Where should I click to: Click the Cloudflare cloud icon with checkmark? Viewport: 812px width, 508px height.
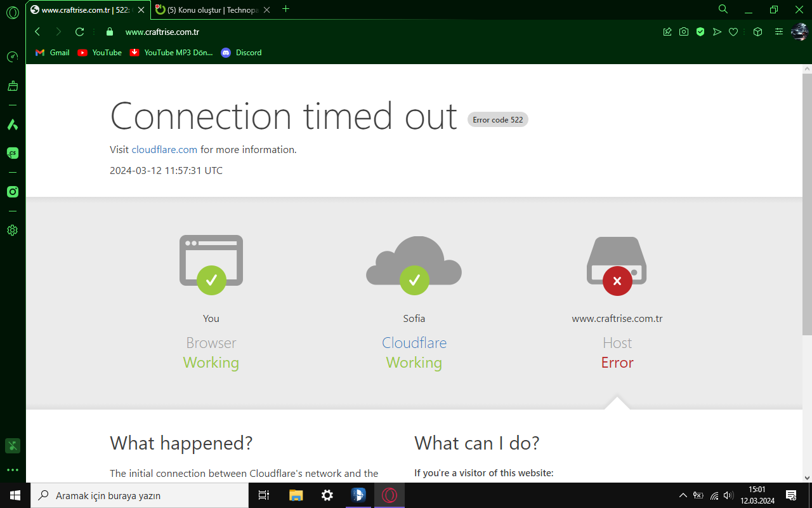(x=414, y=265)
